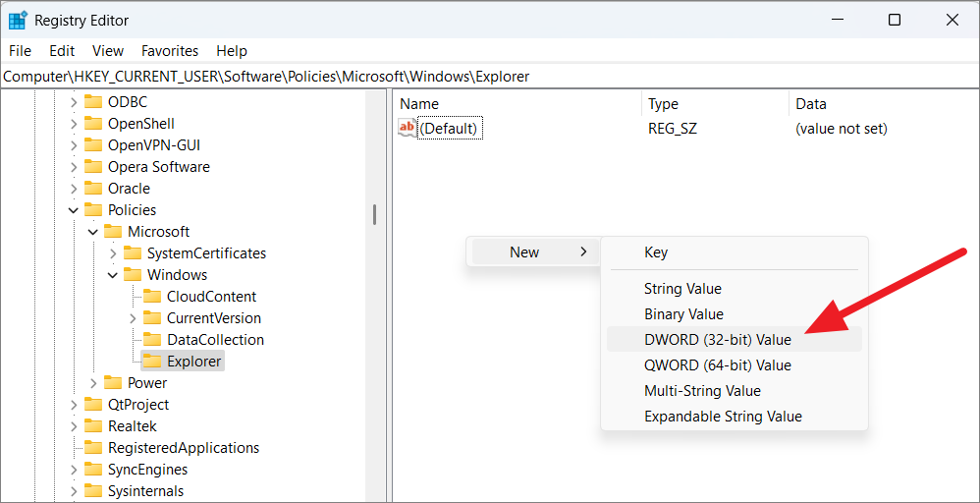The height and width of the screenshot is (503, 980).
Task: Click the Sysinternals folder icon
Action: tap(93, 491)
